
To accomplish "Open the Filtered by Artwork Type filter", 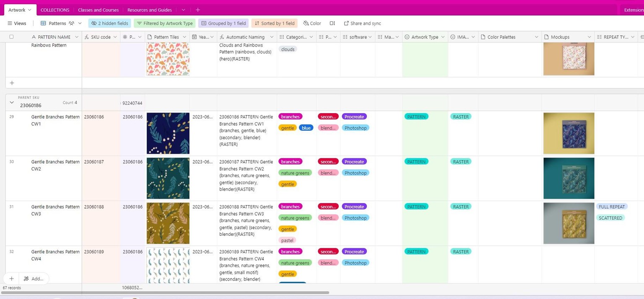I will (164, 23).
